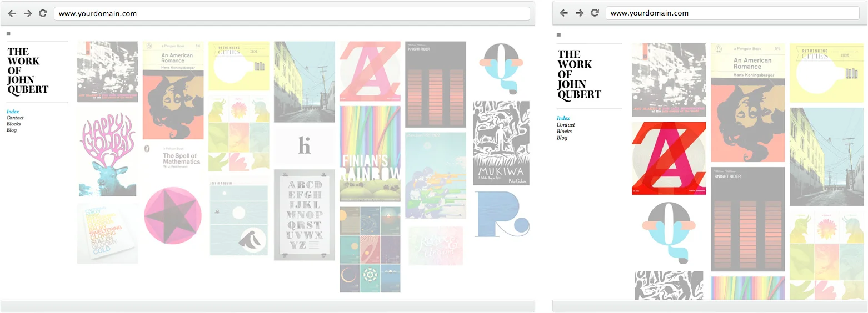868x313 pixels.
Task: Open the letter Q artwork in left window
Action: pyautogui.click(x=502, y=69)
